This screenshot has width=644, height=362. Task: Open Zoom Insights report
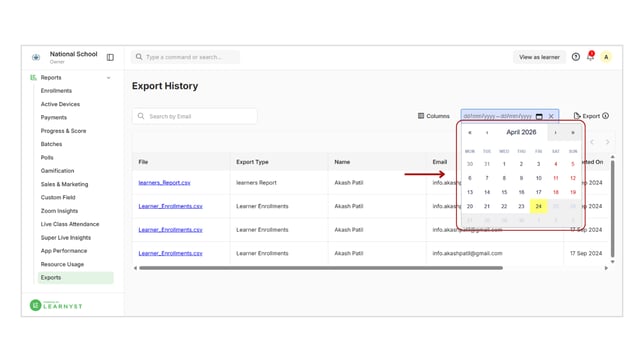pos(59,211)
